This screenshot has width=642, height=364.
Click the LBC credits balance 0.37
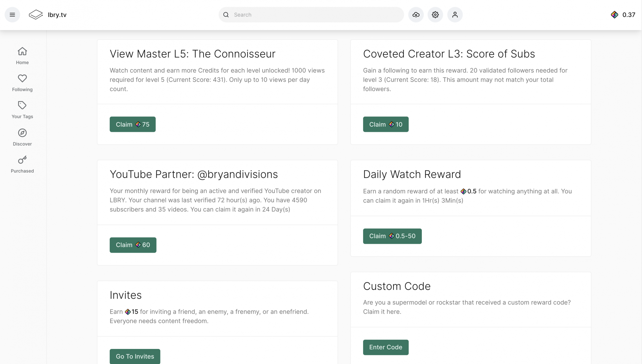[623, 15]
